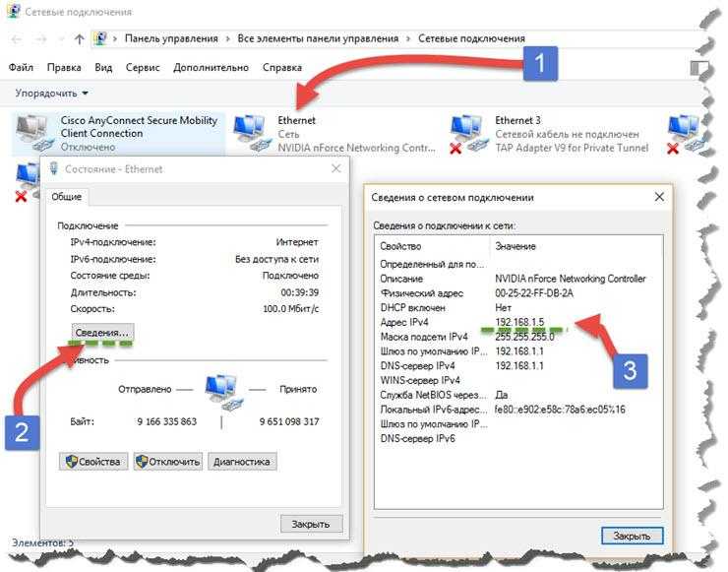
Task: Open the Правка menu
Action: [x=64, y=67]
